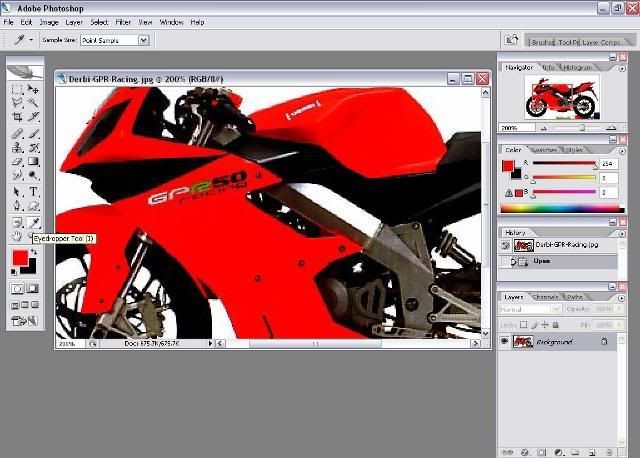Open the tool preset picker arrow

click(x=31, y=40)
